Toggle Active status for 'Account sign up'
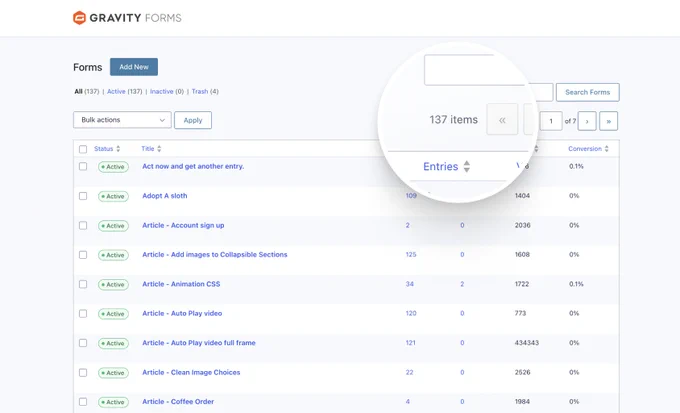Image resolution: width=680 pixels, height=413 pixels. (x=113, y=226)
